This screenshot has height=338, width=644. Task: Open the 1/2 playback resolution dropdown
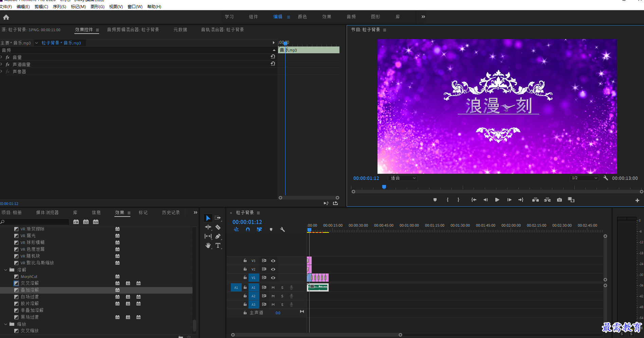(x=584, y=178)
